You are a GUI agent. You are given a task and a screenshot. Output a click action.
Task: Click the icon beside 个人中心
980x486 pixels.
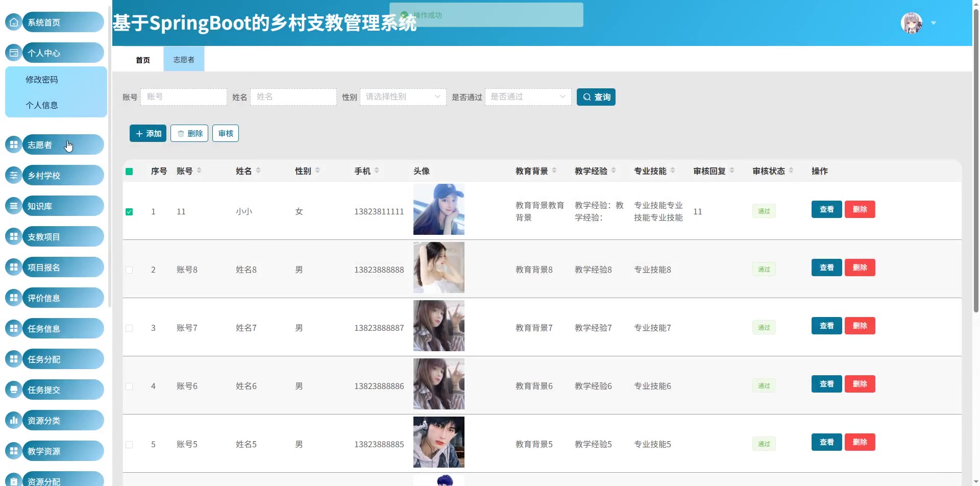click(14, 53)
